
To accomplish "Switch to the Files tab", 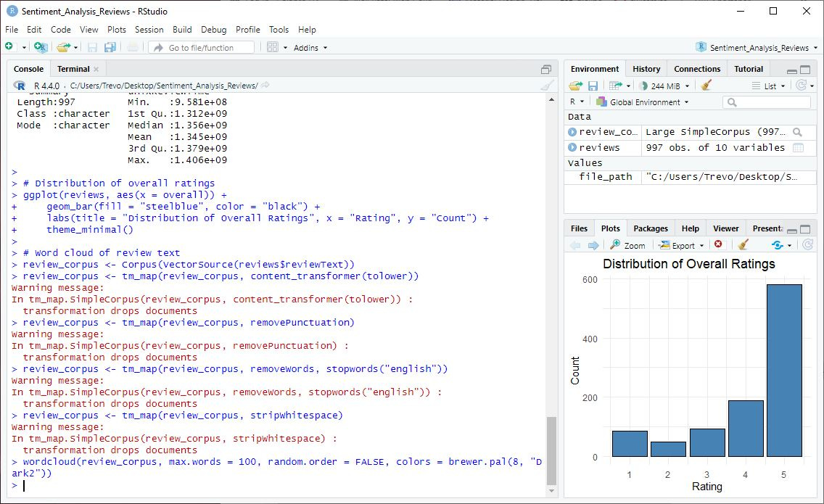I will coord(579,228).
